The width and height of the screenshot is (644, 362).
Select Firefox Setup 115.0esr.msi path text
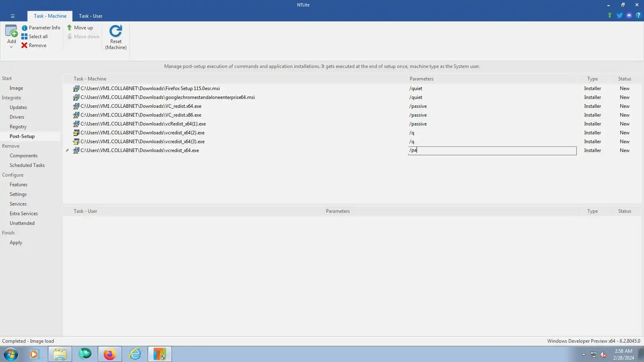150,88
